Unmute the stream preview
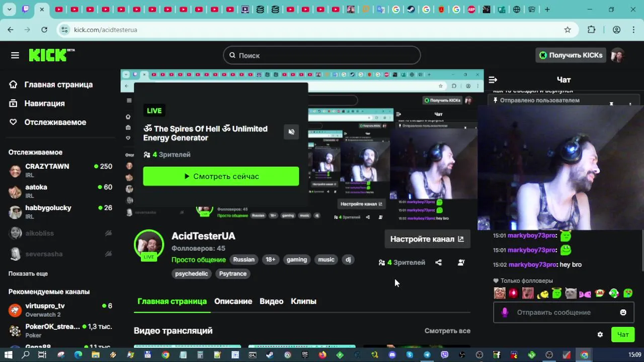 pos(291,132)
